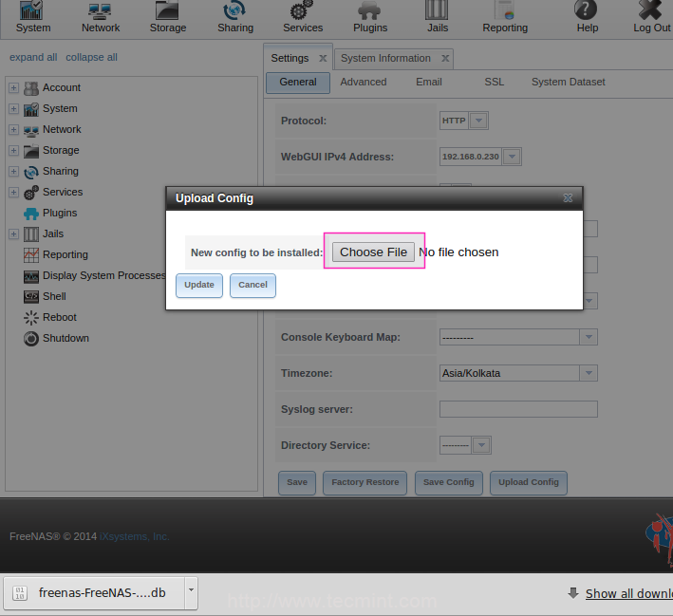Screen dimensions: 673x616
Task: Select Services gear icon in sidebar tree
Action: [x=31, y=193]
